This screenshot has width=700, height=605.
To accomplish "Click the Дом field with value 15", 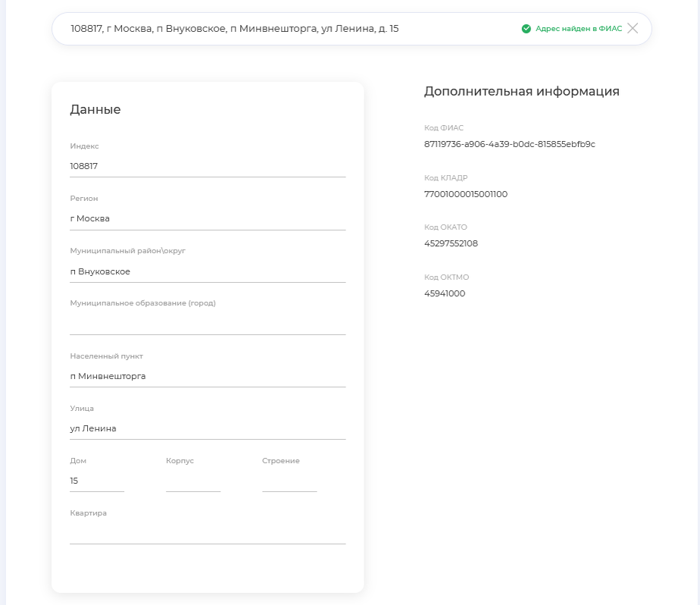I will tap(96, 481).
